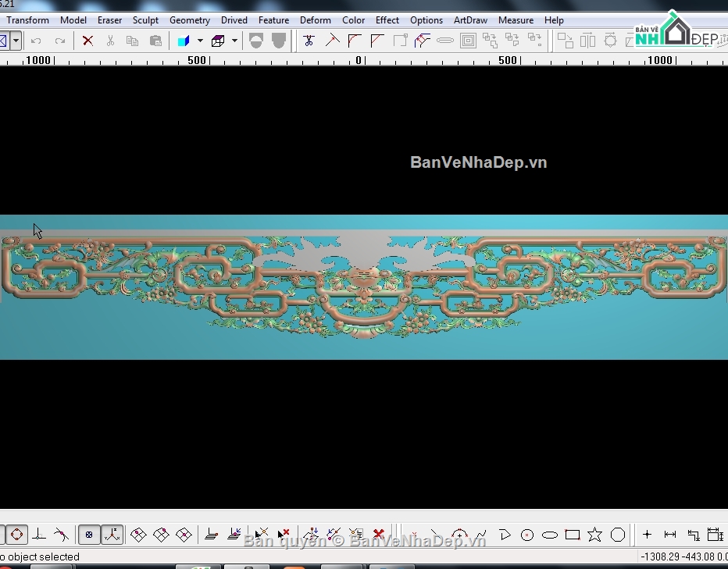Image resolution: width=728 pixels, height=569 pixels.
Task: Choose the ellipse drawing tool
Action: 550,535
